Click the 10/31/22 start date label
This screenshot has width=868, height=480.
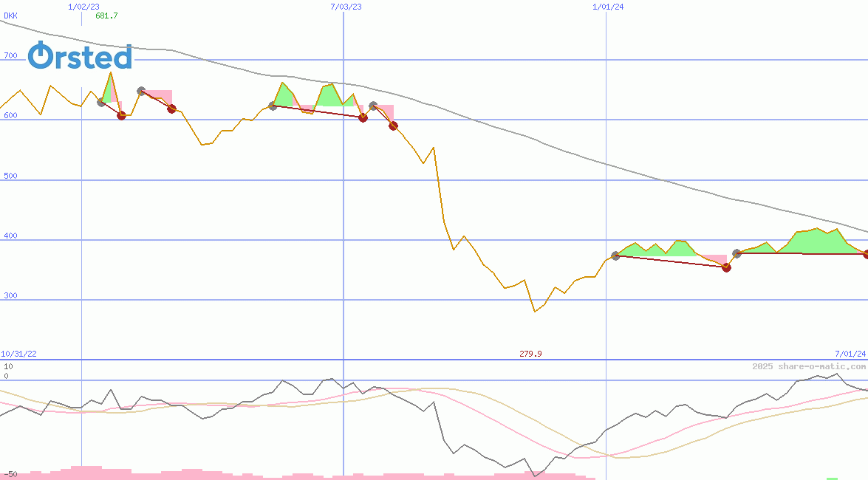click(18, 354)
